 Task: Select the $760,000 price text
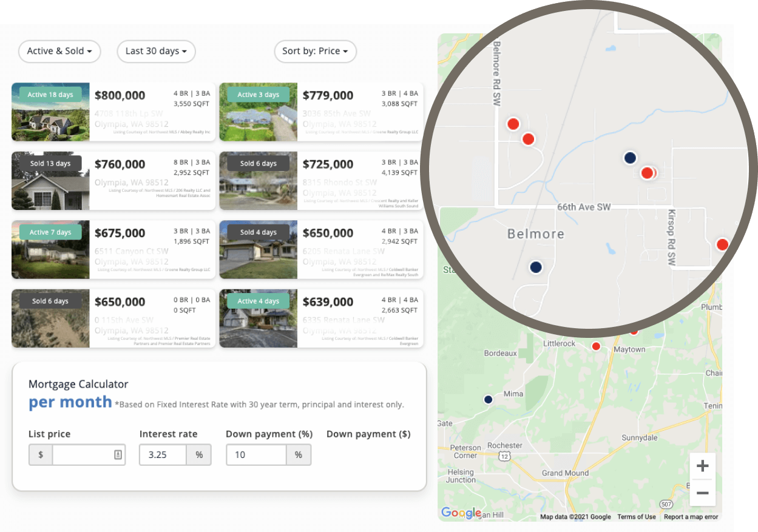tap(120, 164)
